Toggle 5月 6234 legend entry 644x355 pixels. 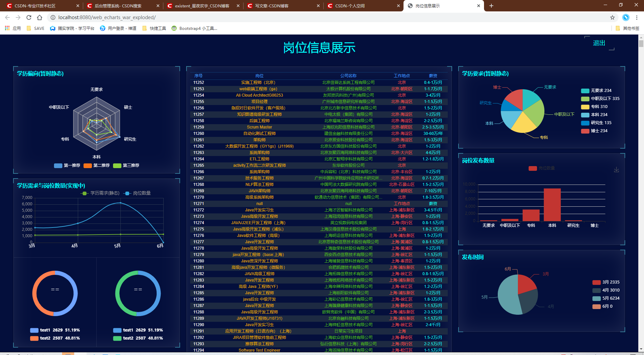[x=606, y=298]
